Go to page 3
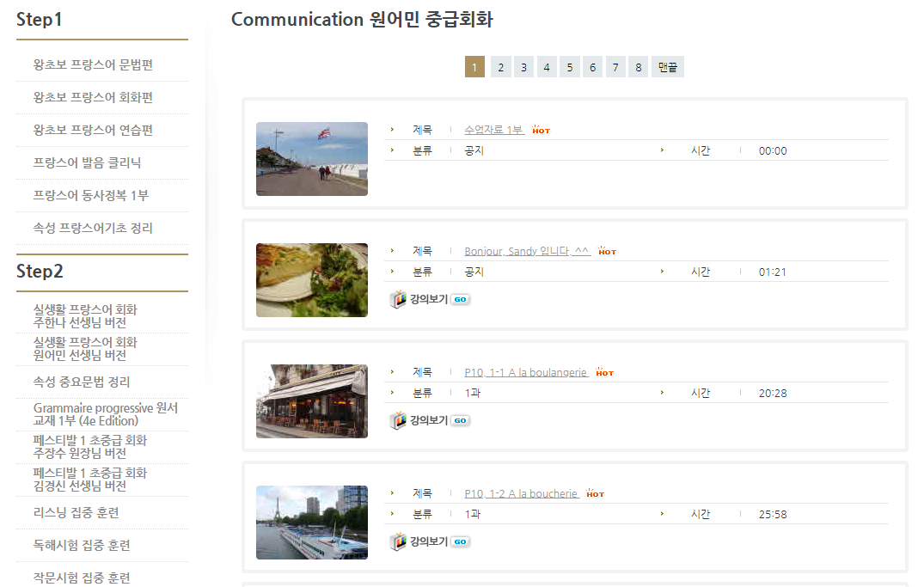The width and height of the screenshot is (924, 587). [x=523, y=67]
